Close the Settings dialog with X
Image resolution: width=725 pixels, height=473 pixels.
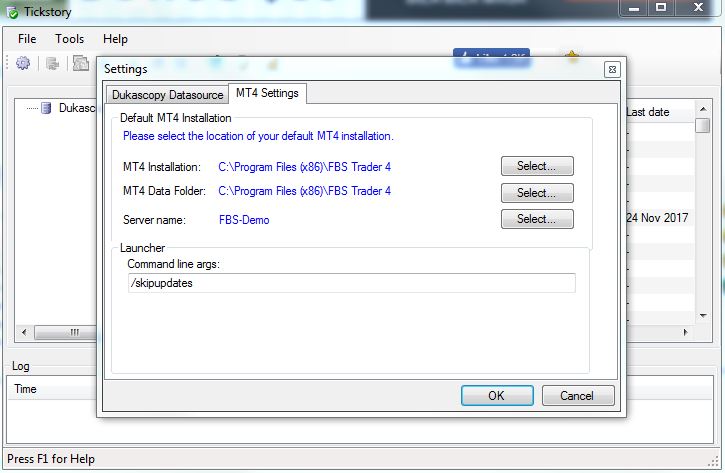[612, 70]
